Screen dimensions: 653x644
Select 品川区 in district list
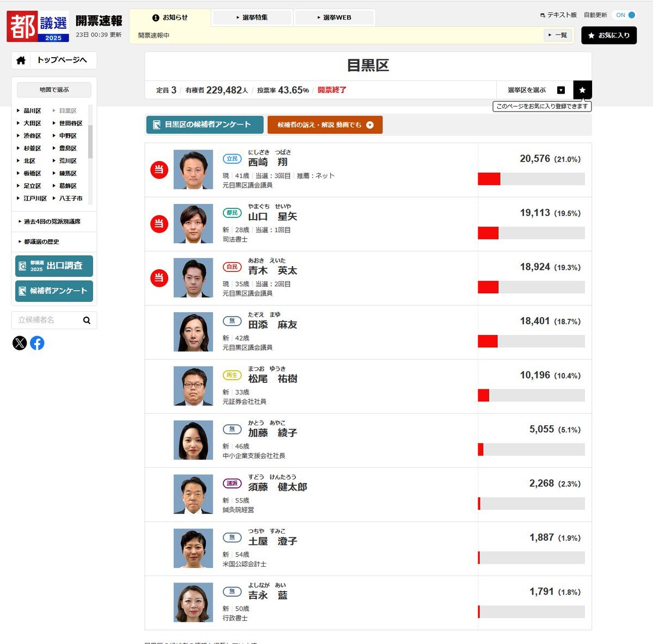[x=32, y=110]
